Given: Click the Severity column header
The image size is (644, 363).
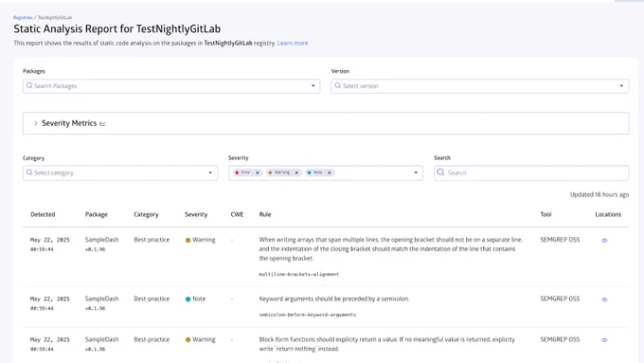Looking at the screenshot, I should coord(196,214).
